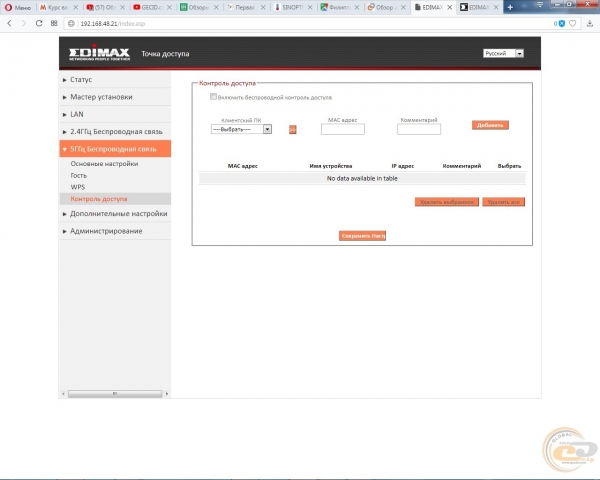This screenshot has width=600, height=480.
Task: Click the Удалить все button
Action: tap(504, 202)
